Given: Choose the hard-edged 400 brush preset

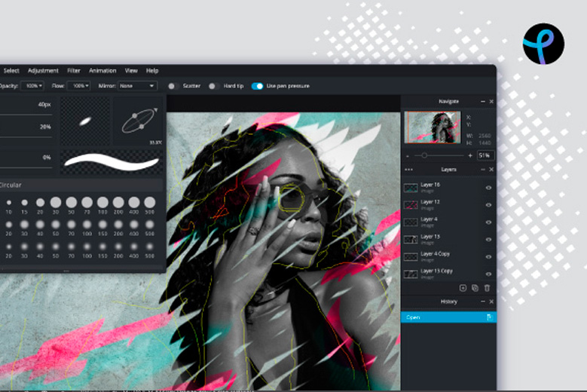Looking at the screenshot, I should [133, 202].
